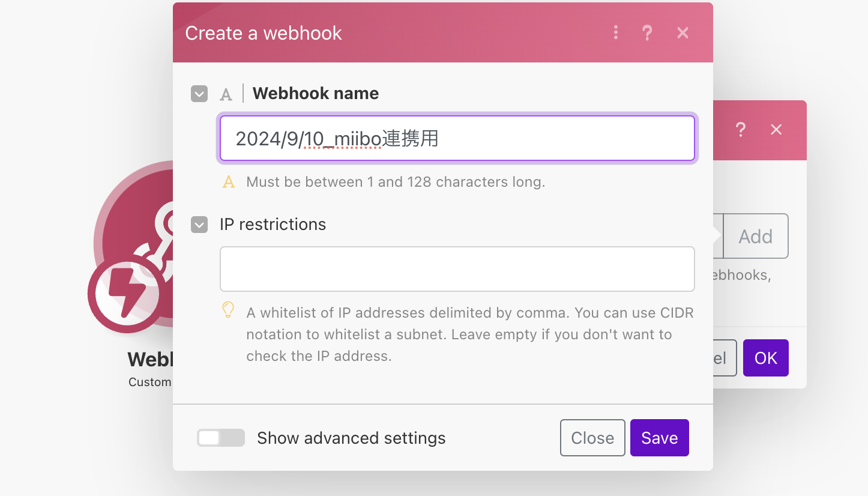Click the lightning instant trigger badge
Image resolution: width=868 pixels, height=496 pixels.
coord(126,294)
